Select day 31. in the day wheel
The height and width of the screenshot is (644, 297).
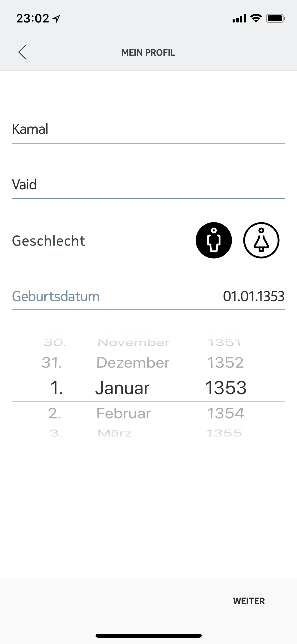(x=52, y=363)
